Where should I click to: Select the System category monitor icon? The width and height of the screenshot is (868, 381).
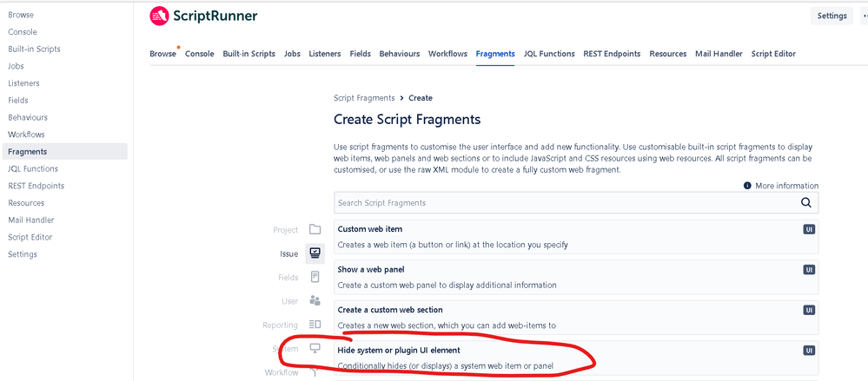coord(315,348)
